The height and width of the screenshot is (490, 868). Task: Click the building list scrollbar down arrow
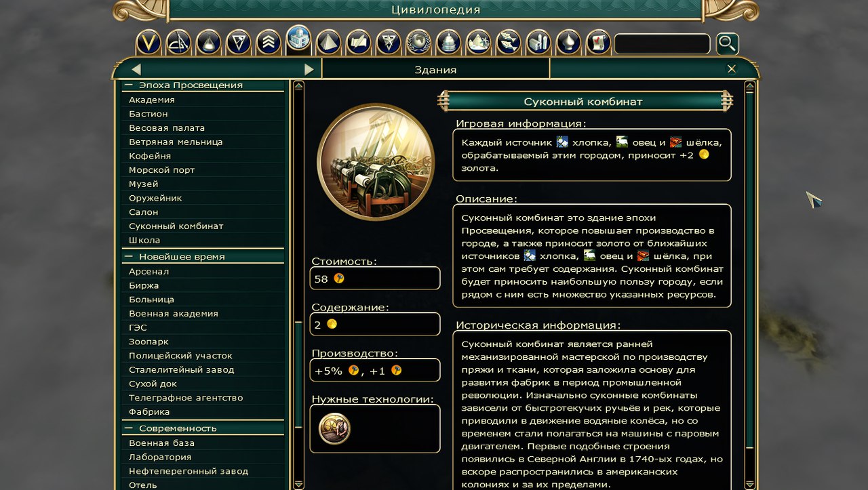(x=298, y=485)
